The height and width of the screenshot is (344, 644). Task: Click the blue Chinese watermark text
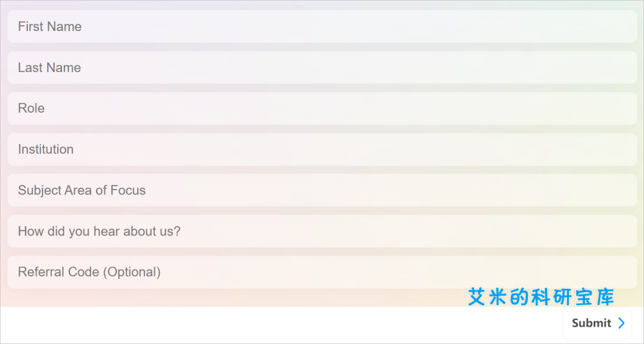tap(541, 297)
